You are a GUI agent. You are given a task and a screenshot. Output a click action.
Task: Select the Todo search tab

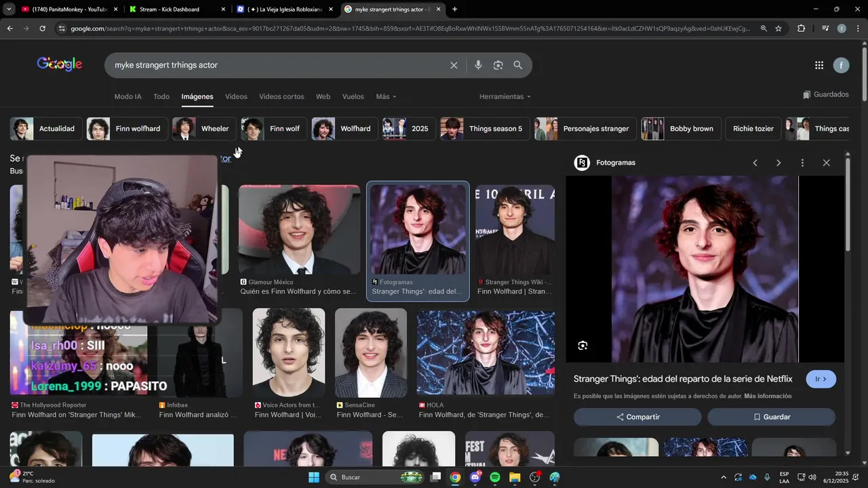161,97
